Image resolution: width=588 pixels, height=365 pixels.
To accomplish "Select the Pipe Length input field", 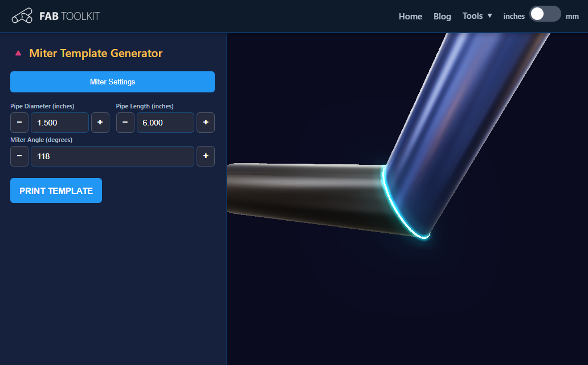I will (165, 122).
